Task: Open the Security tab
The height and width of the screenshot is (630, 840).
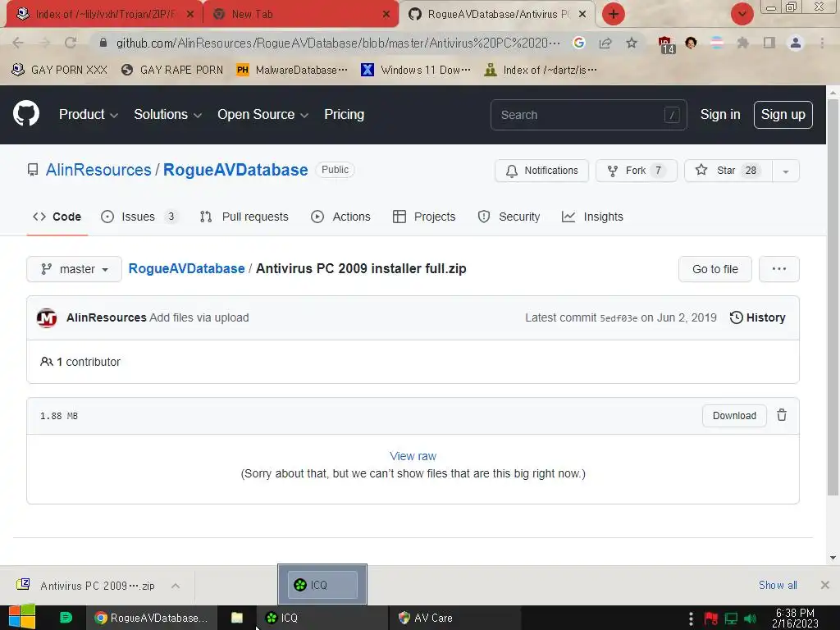Action: tap(509, 217)
